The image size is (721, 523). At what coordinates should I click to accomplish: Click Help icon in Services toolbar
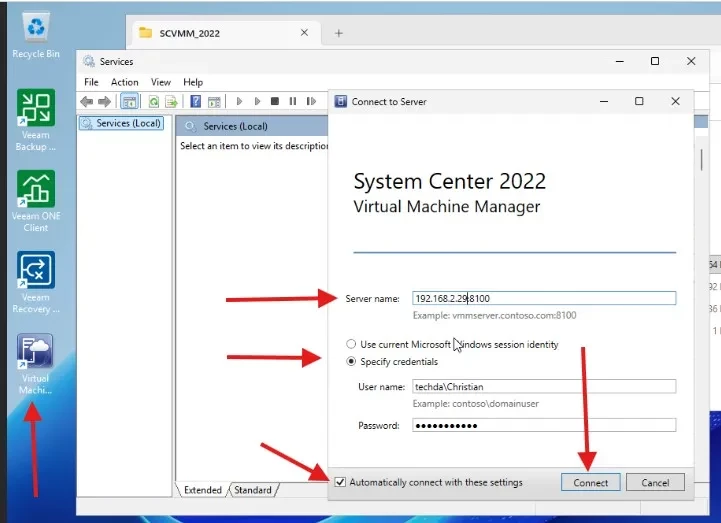[195, 101]
